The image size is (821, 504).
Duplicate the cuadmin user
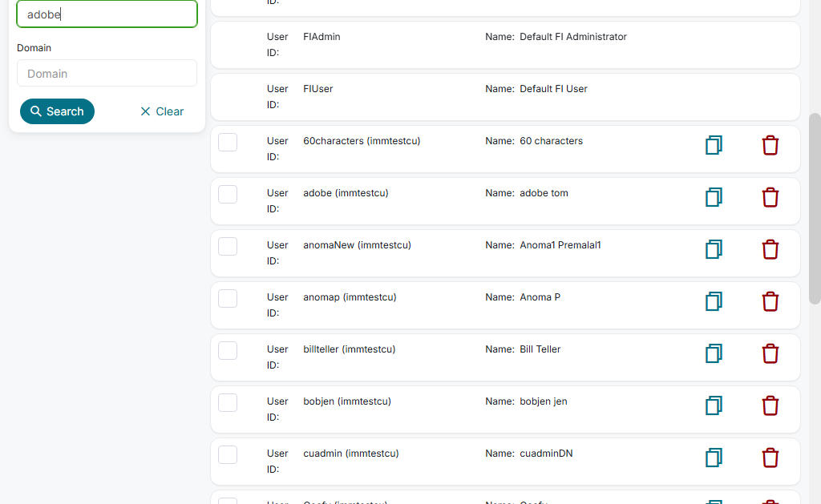pos(714,458)
